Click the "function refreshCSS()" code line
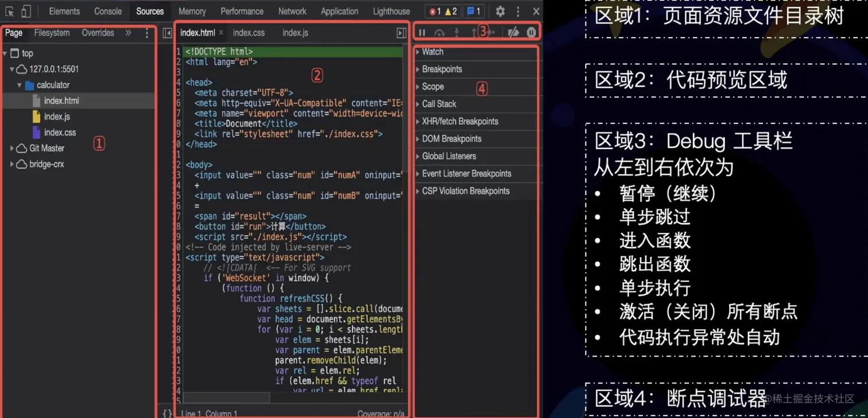 pos(290,299)
